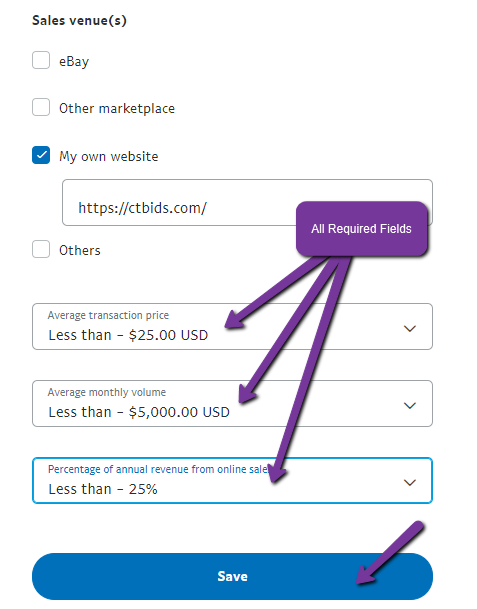The height and width of the screenshot is (609, 477).
Task: Tick the eBay checkbox
Action: coord(41,60)
